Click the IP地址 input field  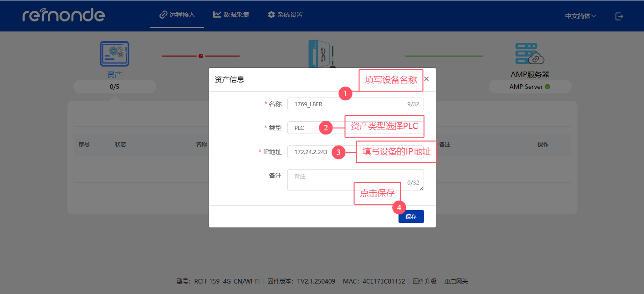[355, 152]
